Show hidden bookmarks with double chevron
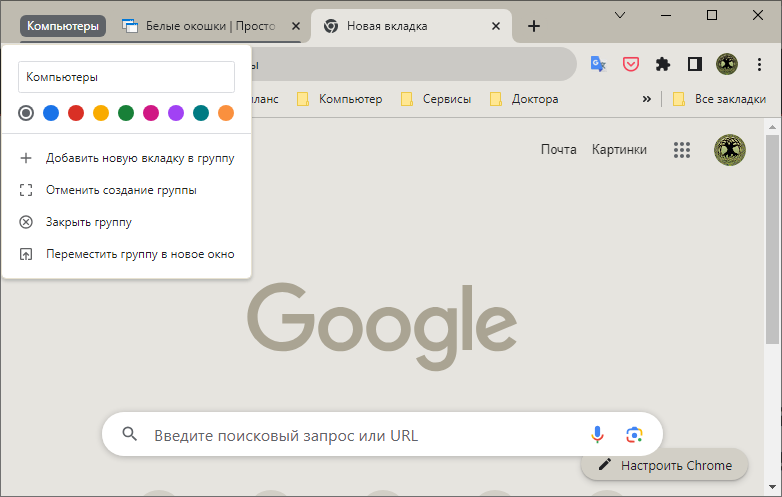 (x=647, y=99)
